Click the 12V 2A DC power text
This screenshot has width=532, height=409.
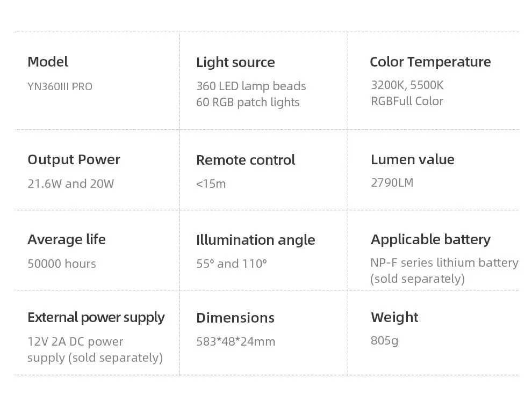point(75,341)
